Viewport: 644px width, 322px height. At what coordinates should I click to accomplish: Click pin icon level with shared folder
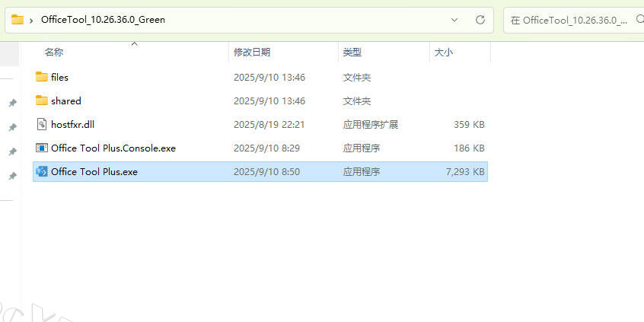(13, 103)
